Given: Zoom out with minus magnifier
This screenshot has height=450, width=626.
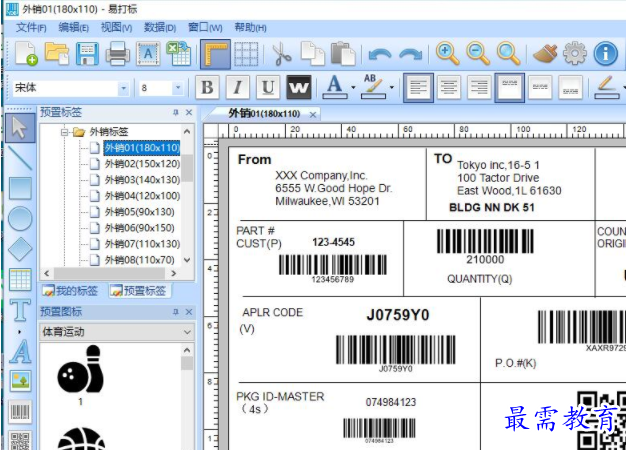Looking at the screenshot, I should (x=478, y=54).
